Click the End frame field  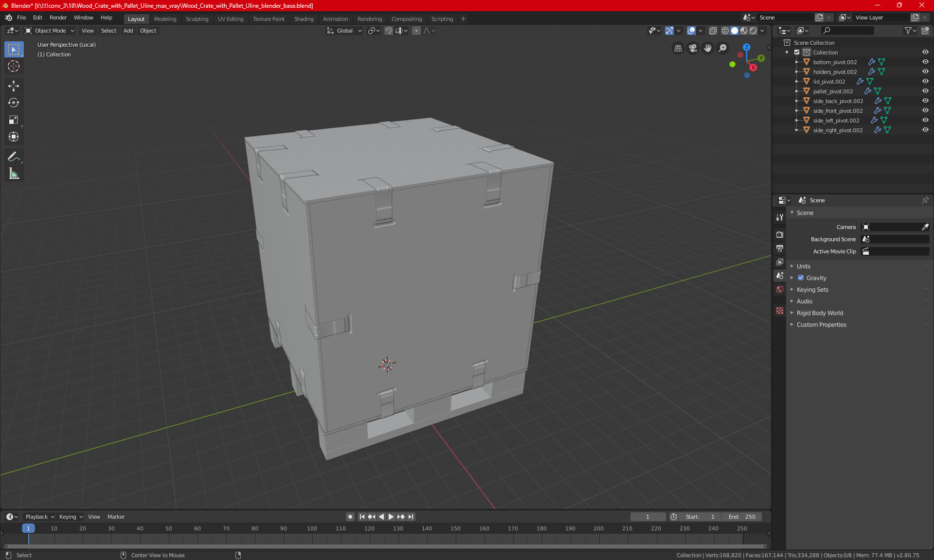742,517
